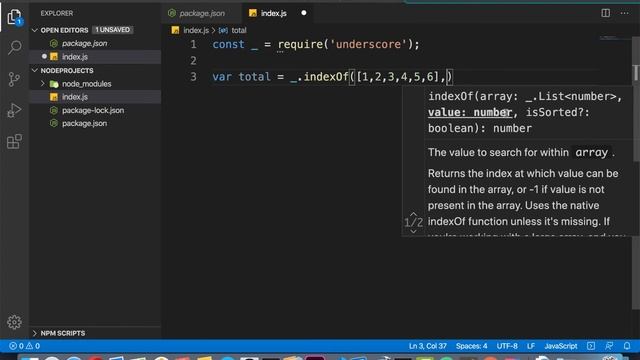Click the total symbol breadcrumb
640x360 pixels.
(239, 30)
